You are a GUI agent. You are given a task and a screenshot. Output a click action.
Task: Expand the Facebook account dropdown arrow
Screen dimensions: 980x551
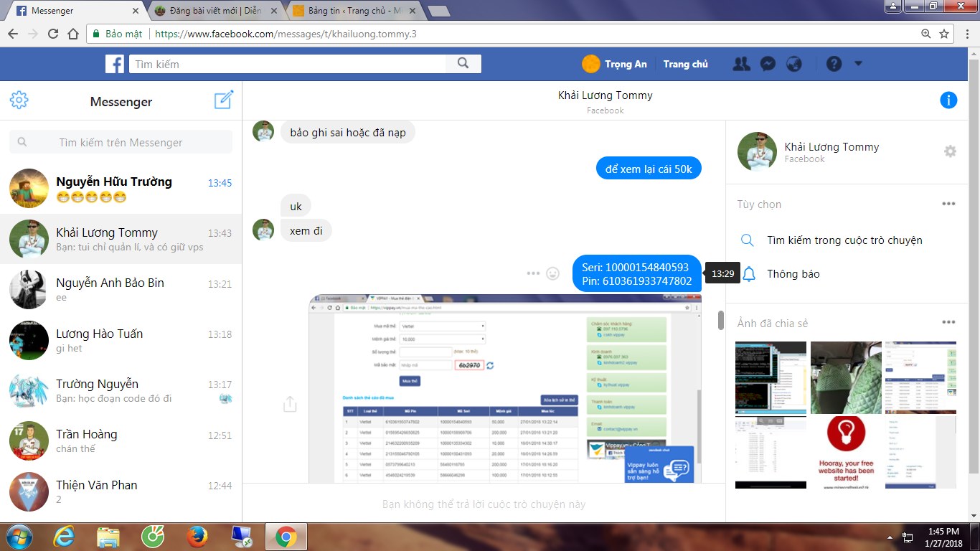click(859, 64)
